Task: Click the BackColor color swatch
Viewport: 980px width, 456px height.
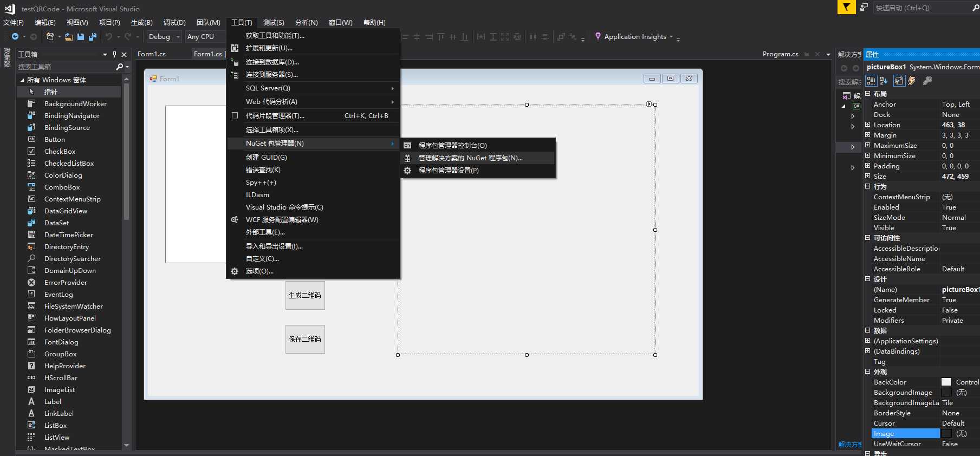Action: pyautogui.click(x=946, y=382)
